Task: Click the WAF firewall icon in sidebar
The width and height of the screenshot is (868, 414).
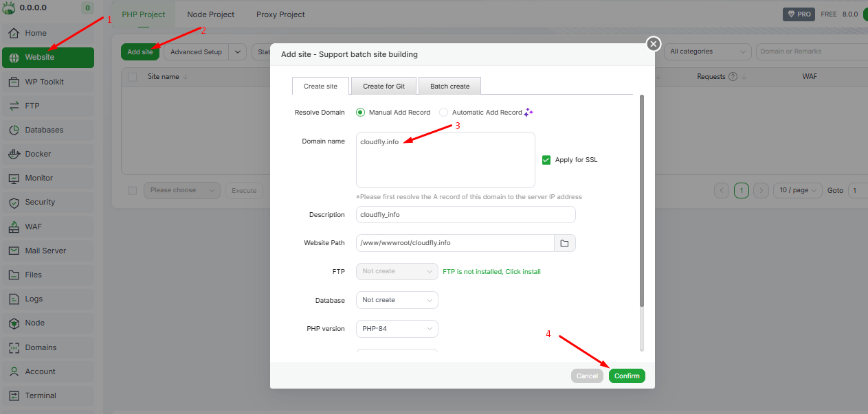Action: coord(14,227)
